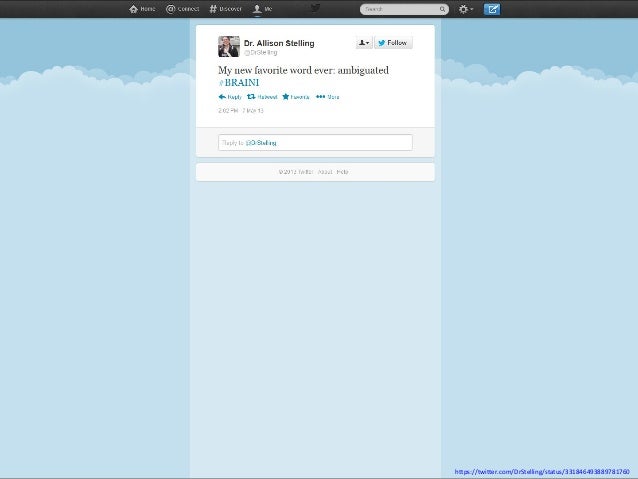Screen dimensions: 638x479
Task: Open the About footer link
Action: (x=325, y=172)
